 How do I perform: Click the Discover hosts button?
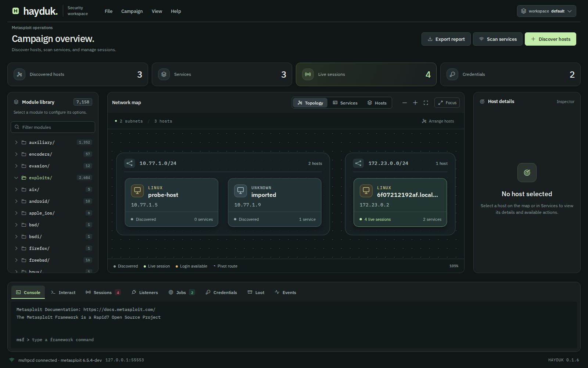(551, 39)
